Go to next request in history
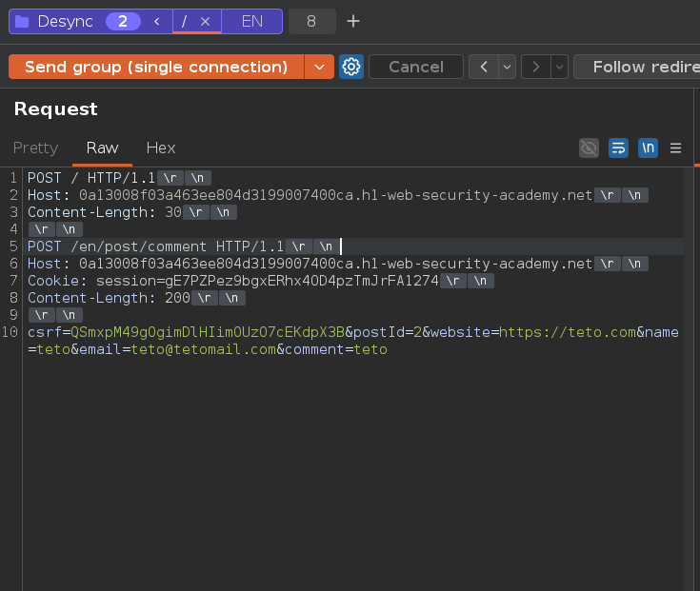 coord(536,67)
